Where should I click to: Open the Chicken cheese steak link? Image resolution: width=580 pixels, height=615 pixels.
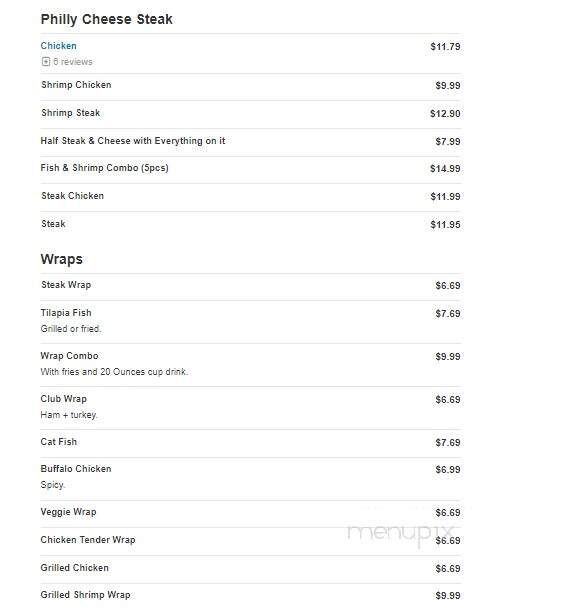(x=58, y=46)
